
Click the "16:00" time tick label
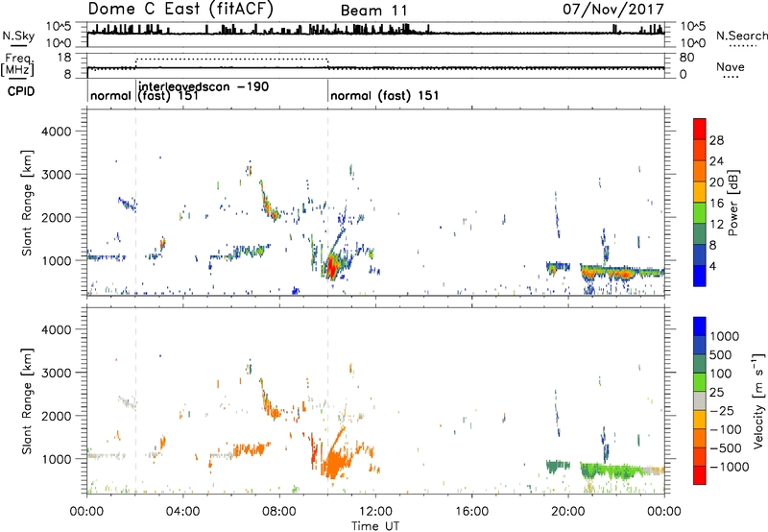tap(471, 512)
